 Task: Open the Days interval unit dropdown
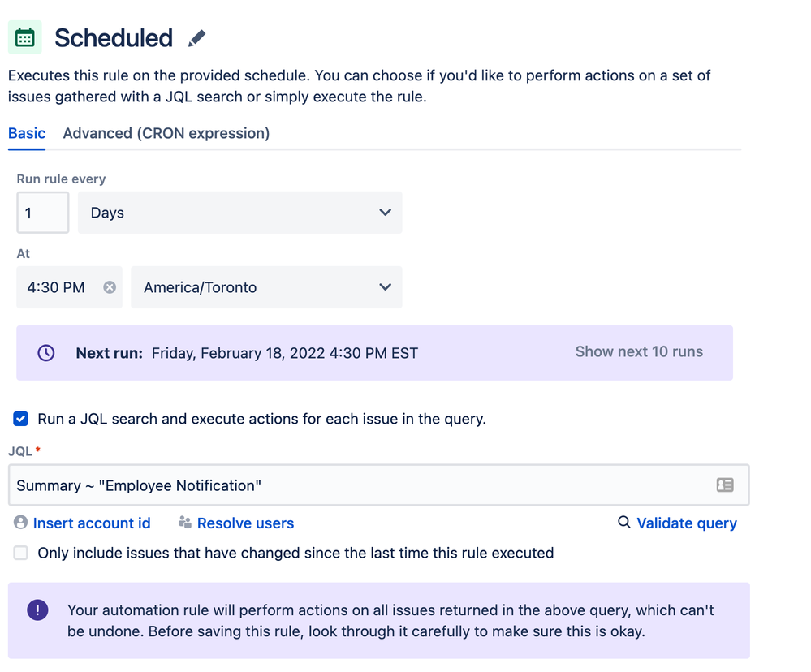pyautogui.click(x=239, y=213)
